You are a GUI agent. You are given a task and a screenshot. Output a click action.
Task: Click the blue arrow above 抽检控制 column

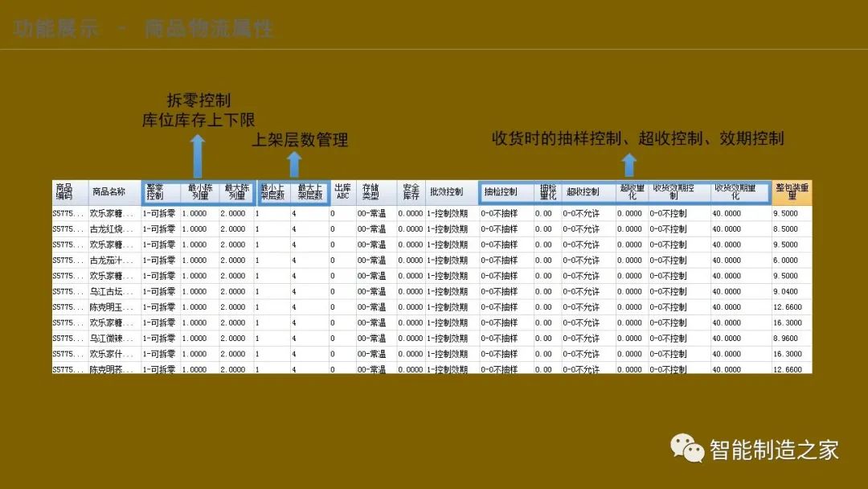(628, 166)
